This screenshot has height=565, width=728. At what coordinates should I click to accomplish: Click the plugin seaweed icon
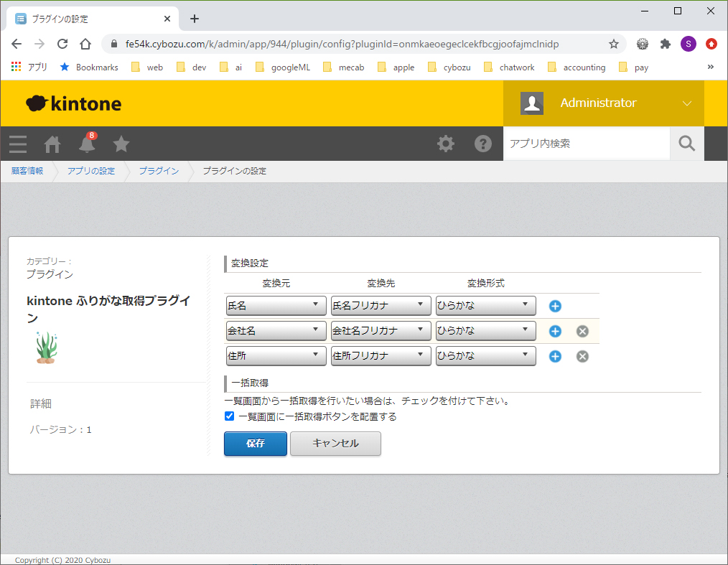point(47,347)
